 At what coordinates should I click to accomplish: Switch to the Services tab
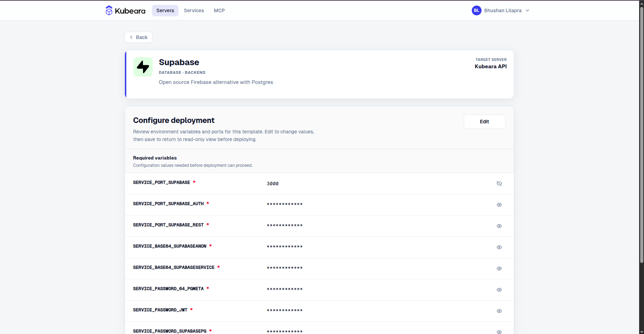[x=194, y=10]
